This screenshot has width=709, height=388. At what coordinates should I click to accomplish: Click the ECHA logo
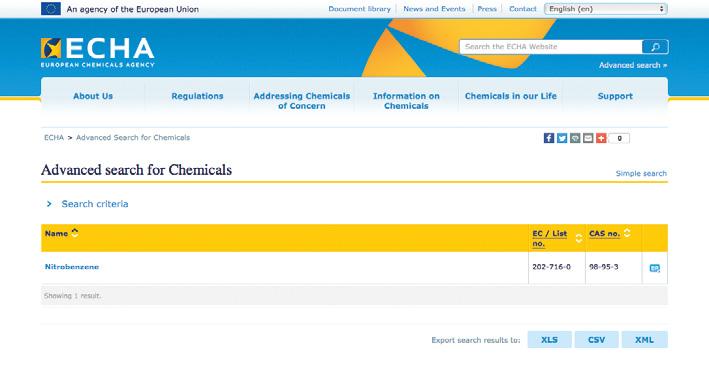98,52
